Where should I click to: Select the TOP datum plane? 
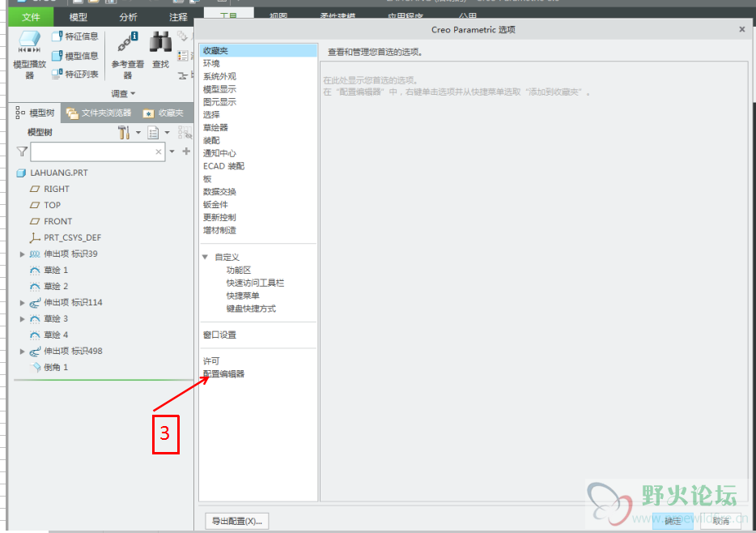point(46,205)
